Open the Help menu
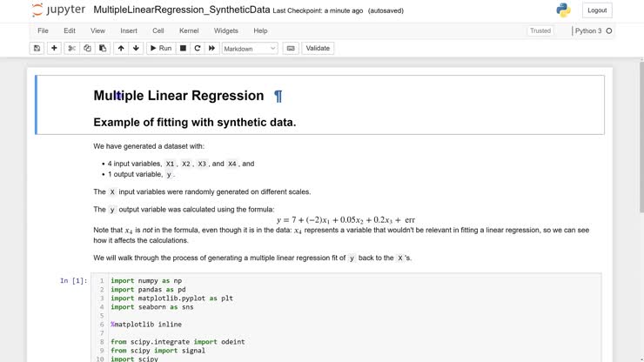The width and height of the screenshot is (644, 362). [x=260, y=30]
